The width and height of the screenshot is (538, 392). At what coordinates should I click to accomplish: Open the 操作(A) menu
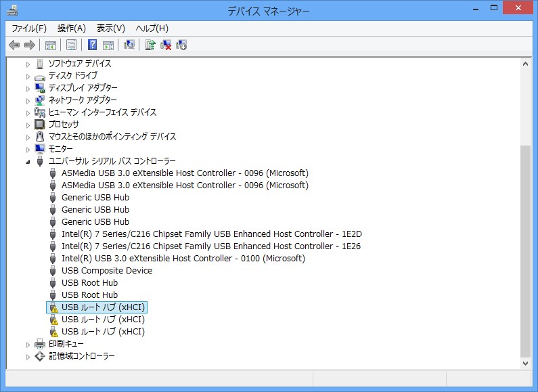[x=72, y=28]
